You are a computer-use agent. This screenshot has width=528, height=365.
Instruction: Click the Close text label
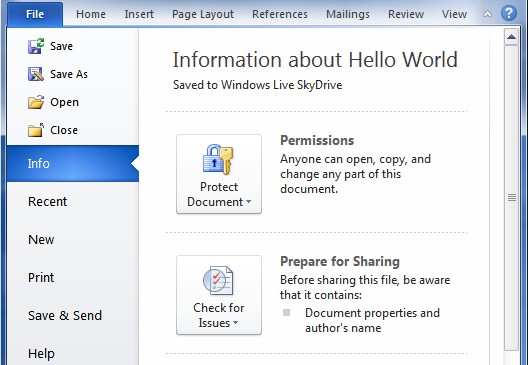64,130
